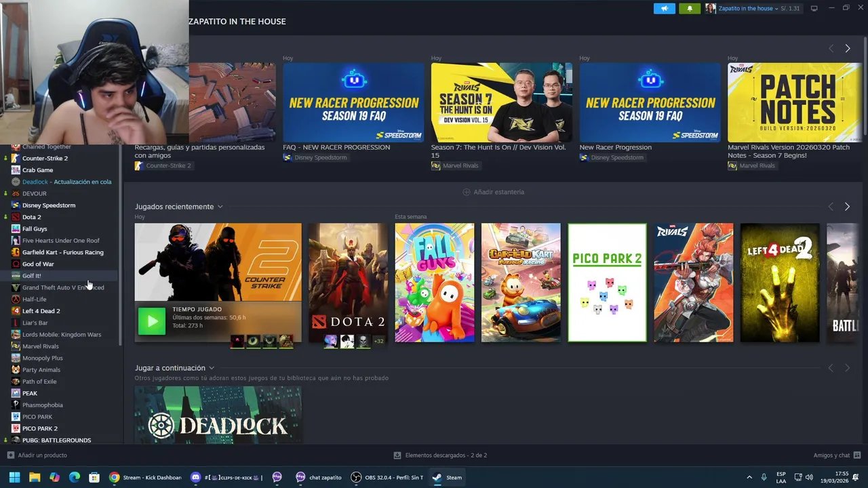This screenshot has height=488, width=868.
Task: Open Amigos y chat panel
Action: tap(837, 455)
